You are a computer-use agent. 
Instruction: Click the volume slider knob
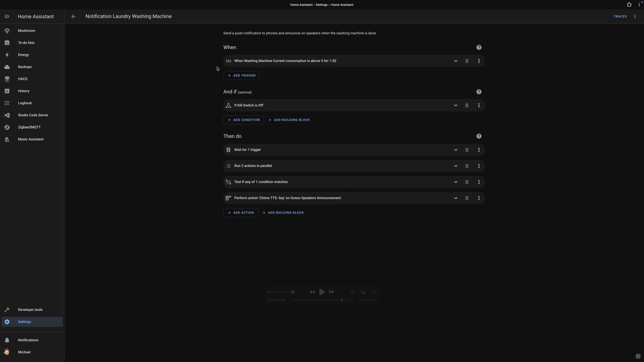point(293,292)
